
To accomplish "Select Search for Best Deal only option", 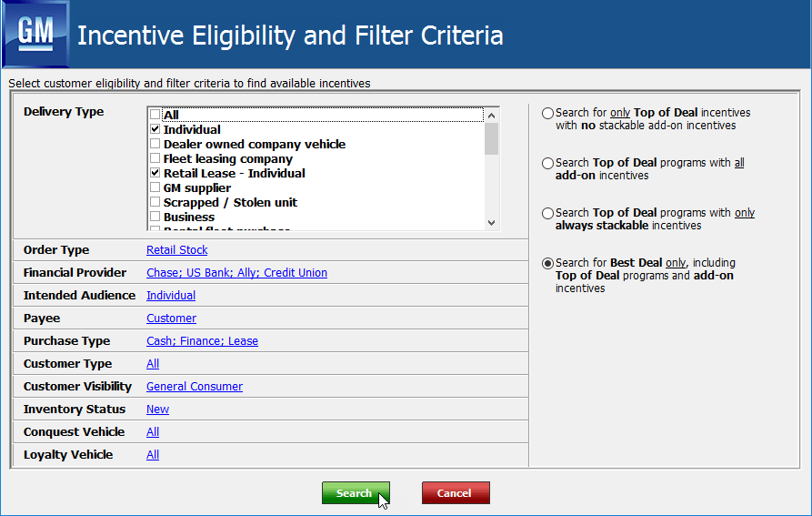I will [547, 263].
